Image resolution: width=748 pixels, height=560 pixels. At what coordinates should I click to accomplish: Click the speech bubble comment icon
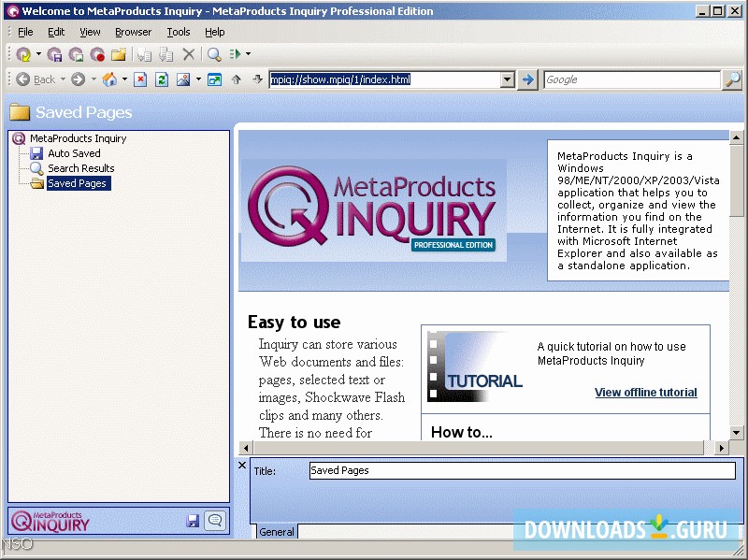point(215,521)
